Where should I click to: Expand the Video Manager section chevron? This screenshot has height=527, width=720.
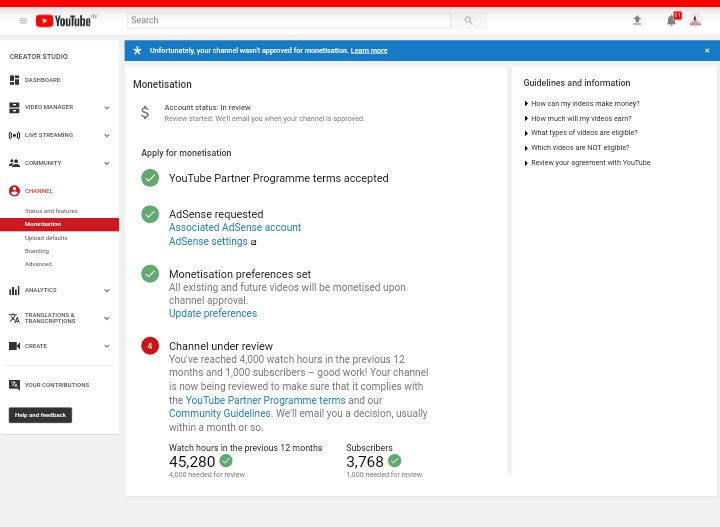[107, 108]
